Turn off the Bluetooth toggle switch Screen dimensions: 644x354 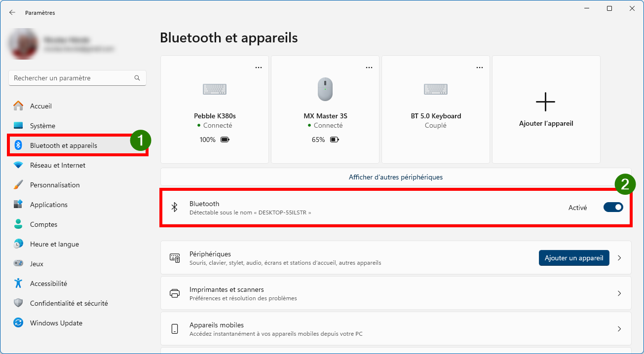coord(613,208)
